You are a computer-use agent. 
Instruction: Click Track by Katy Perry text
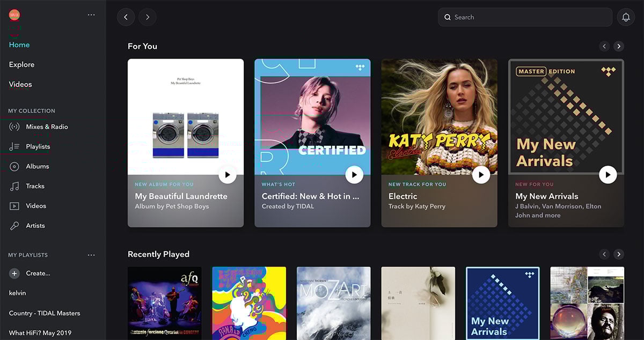(417, 206)
